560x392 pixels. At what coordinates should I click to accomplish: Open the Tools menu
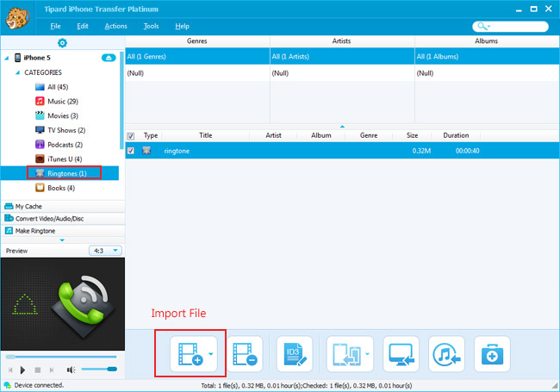pos(151,26)
